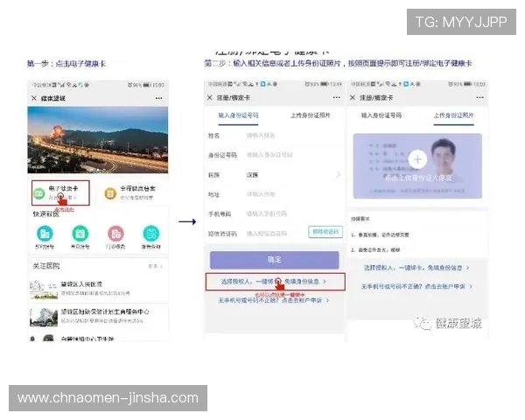The height and width of the screenshot is (420, 525).
Task: Open the 望城区人民医院 thumbnail
Action: [44, 290]
